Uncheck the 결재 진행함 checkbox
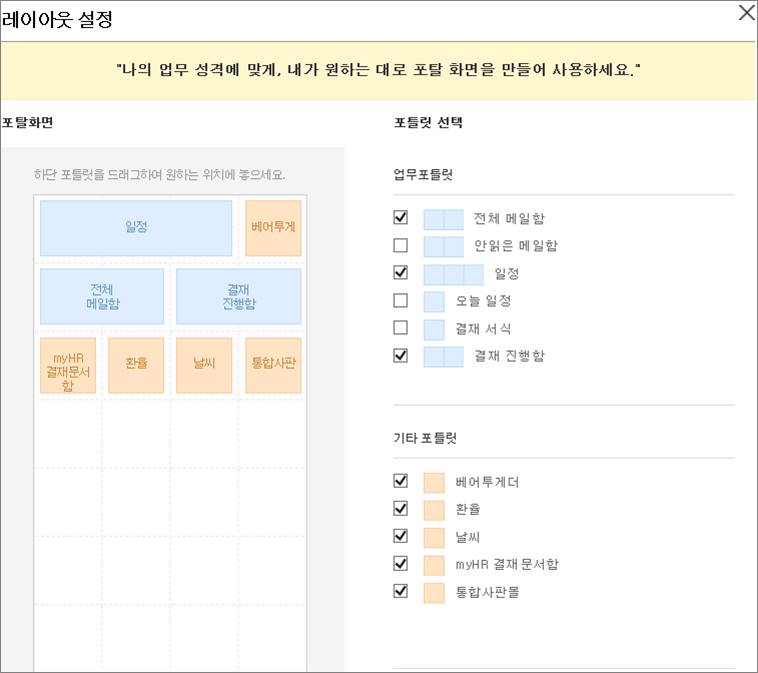 400,355
